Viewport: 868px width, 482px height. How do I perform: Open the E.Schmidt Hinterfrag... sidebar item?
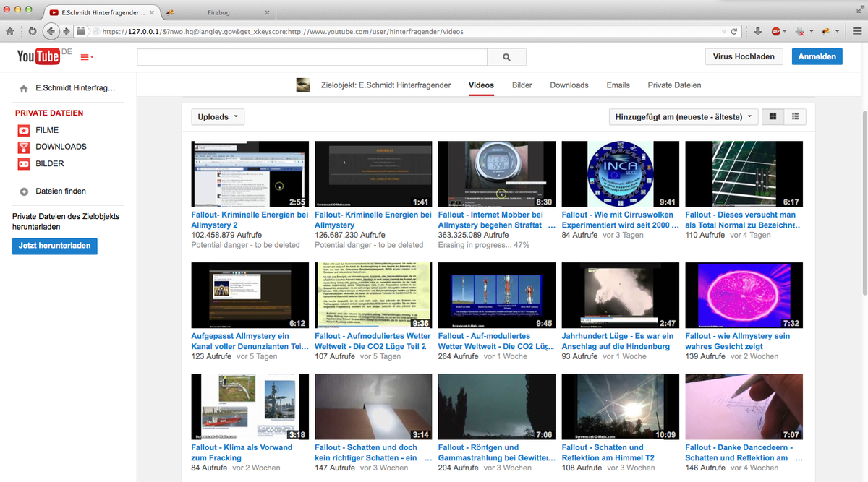pos(75,88)
